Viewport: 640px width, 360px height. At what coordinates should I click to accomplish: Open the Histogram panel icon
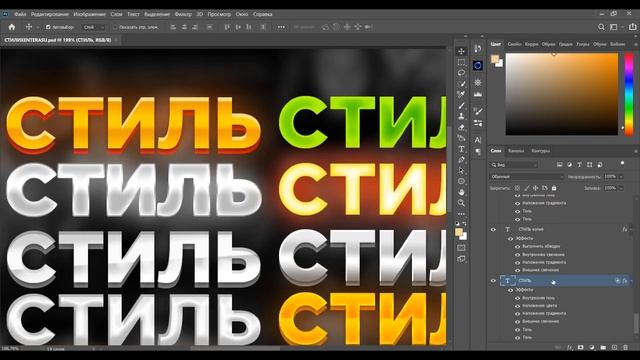478,94
